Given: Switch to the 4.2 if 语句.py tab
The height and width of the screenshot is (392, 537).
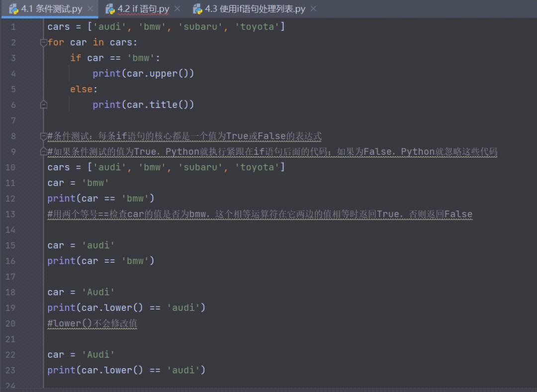Looking at the screenshot, I should pyautogui.click(x=143, y=9).
